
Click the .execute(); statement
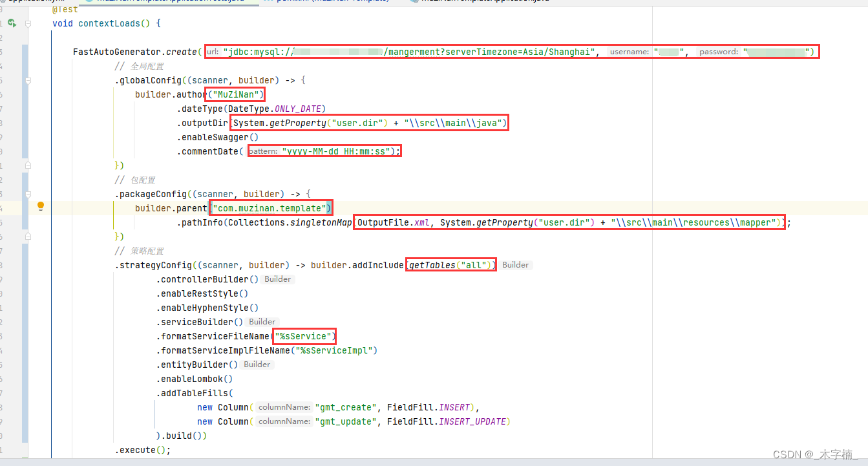point(143,450)
